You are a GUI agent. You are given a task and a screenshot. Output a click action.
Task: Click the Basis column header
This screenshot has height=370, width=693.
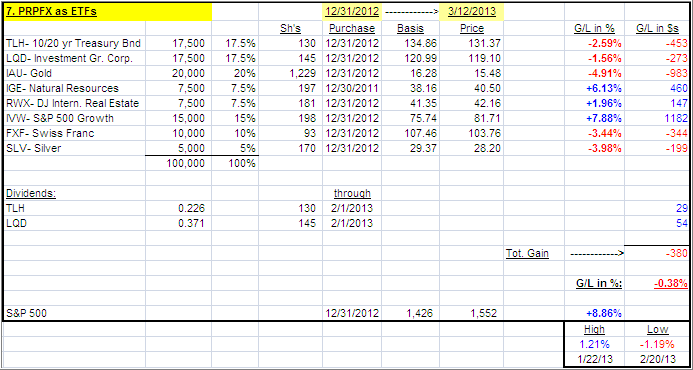pyautogui.click(x=410, y=28)
